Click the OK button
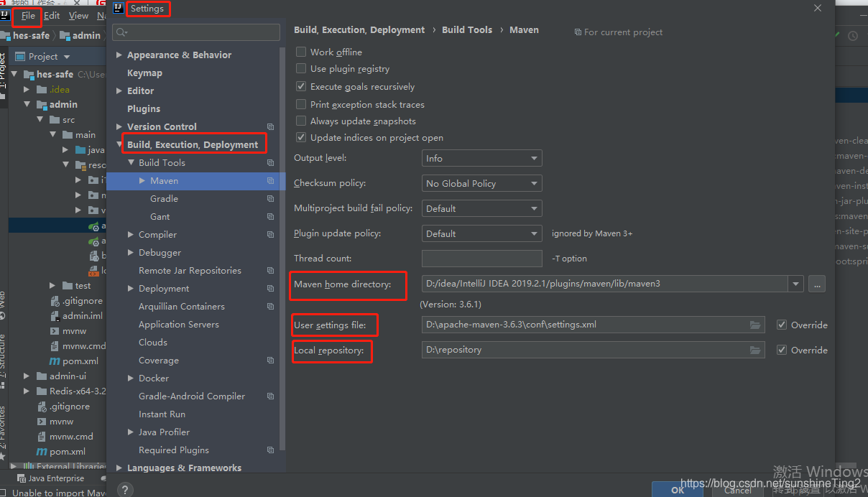868x497 pixels. [x=678, y=490]
